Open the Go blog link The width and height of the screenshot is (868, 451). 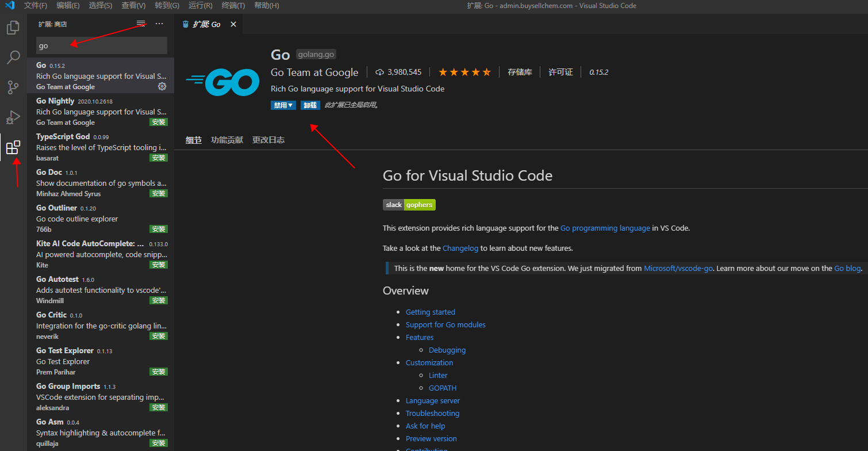point(847,268)
